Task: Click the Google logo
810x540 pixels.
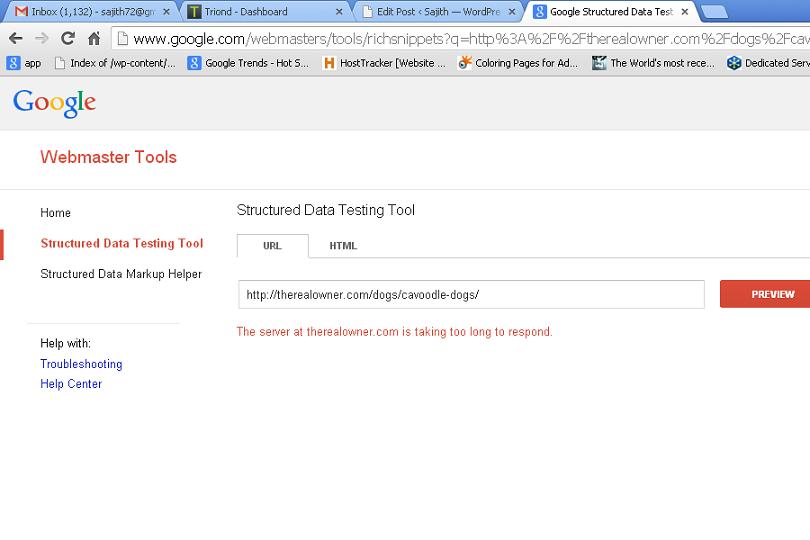Action: [x=54, y=103]
